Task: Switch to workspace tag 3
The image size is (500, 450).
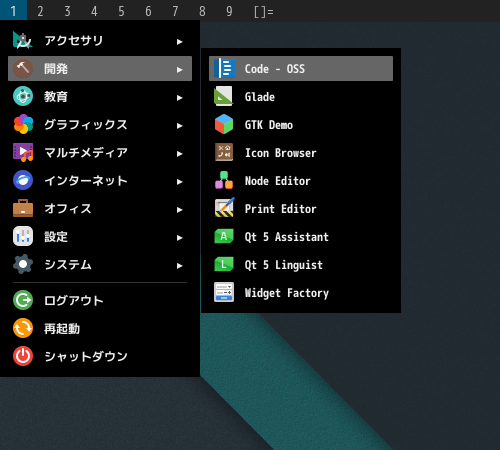Action: (x=67, y=11)
